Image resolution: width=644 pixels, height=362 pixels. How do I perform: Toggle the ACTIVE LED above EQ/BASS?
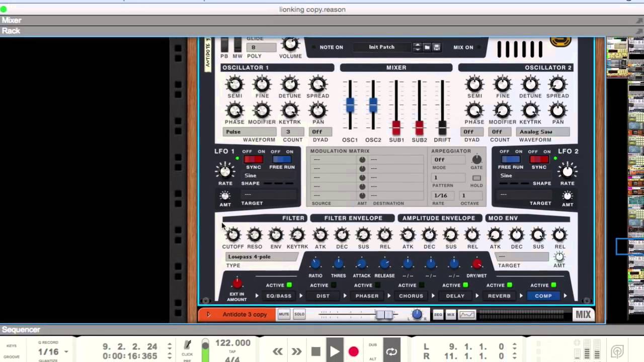click(289, 285)
